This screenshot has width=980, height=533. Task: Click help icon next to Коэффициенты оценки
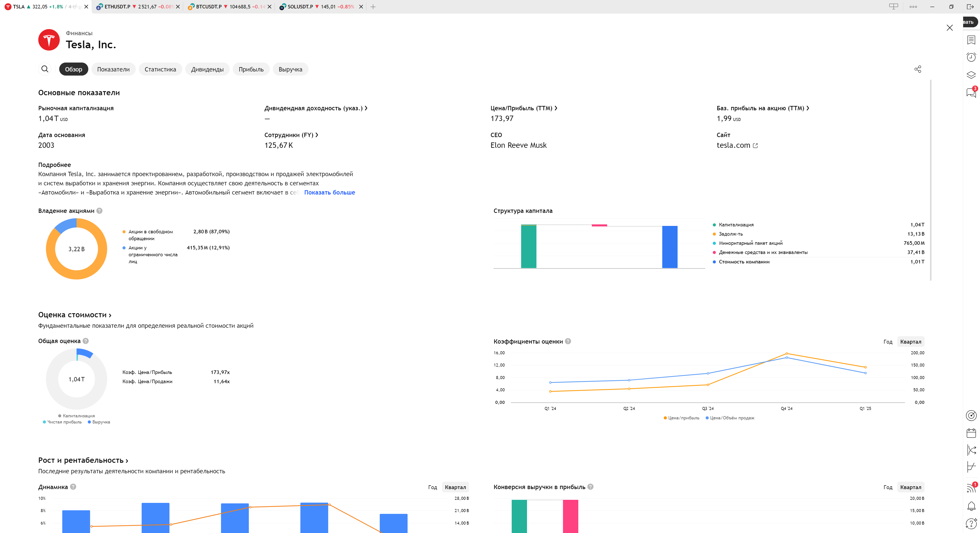[568, 341]
